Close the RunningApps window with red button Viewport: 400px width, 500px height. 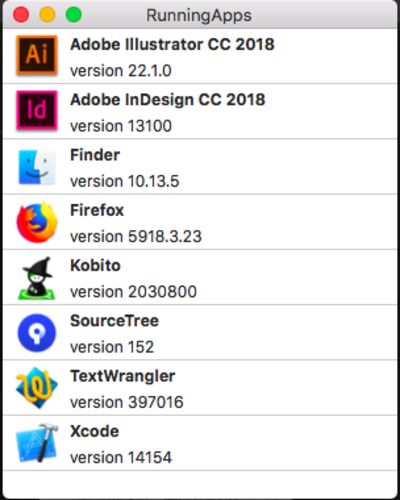[21, 15]
